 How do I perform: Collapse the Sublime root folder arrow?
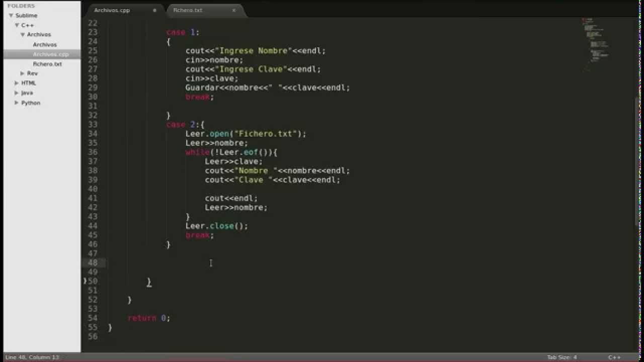(x=11, y=16)
